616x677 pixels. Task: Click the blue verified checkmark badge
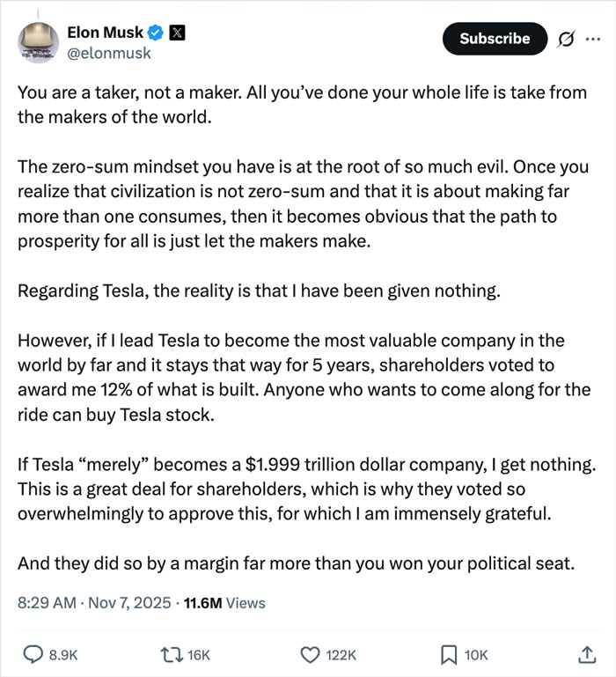(156, 33)
